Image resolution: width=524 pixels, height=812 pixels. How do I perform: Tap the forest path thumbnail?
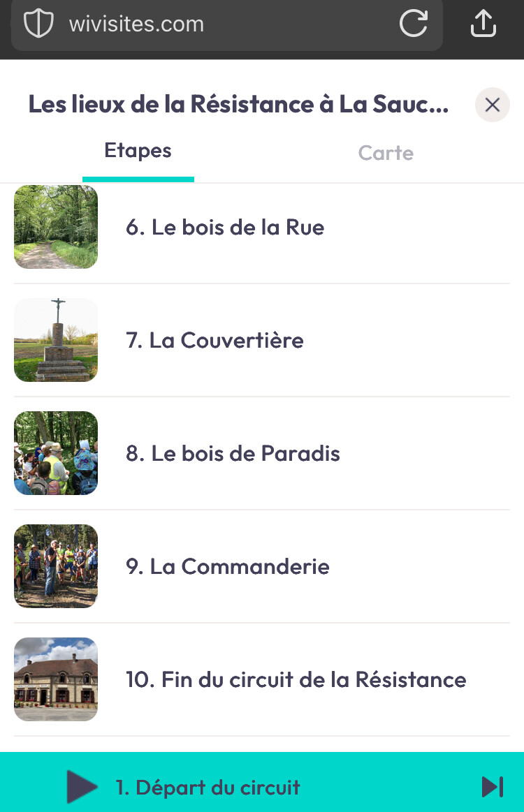click(x=56, y=227)
